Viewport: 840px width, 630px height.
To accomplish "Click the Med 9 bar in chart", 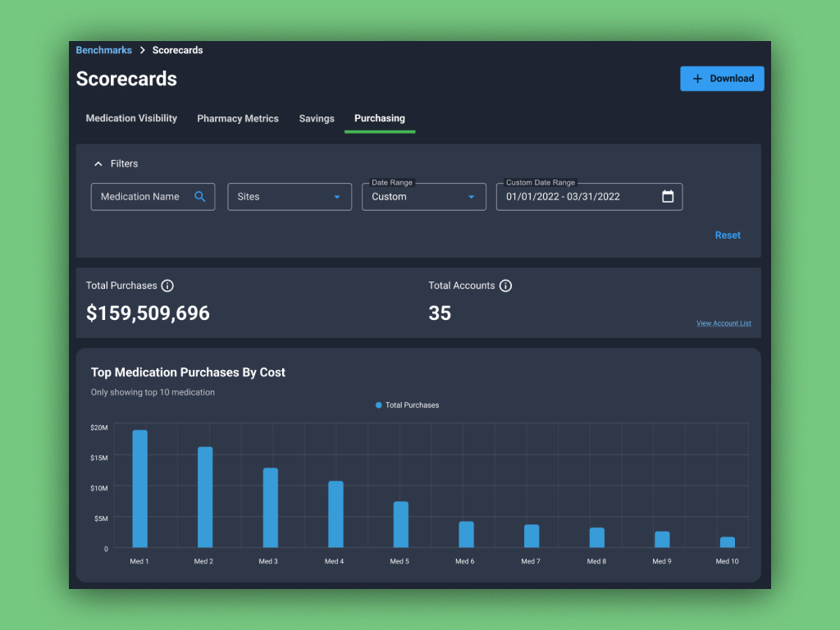I will (x=662, y=539).
